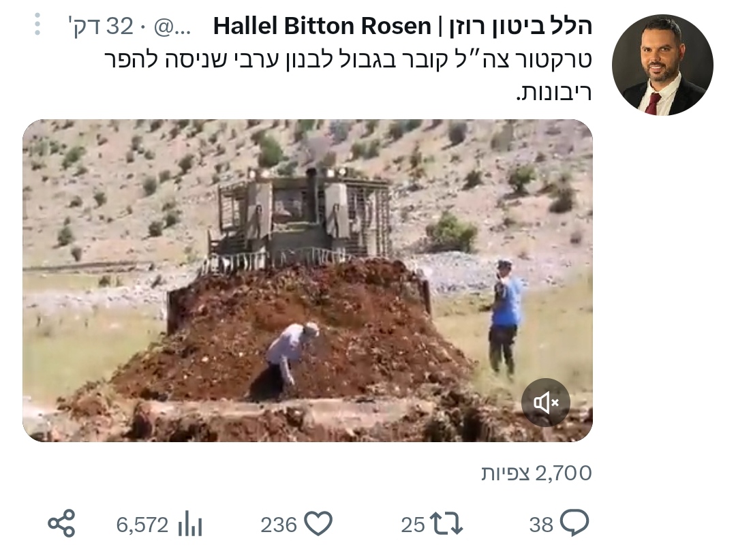The image size is (736, 560).
Task: Click the share icon below the tweet
Action: (61, 523)
